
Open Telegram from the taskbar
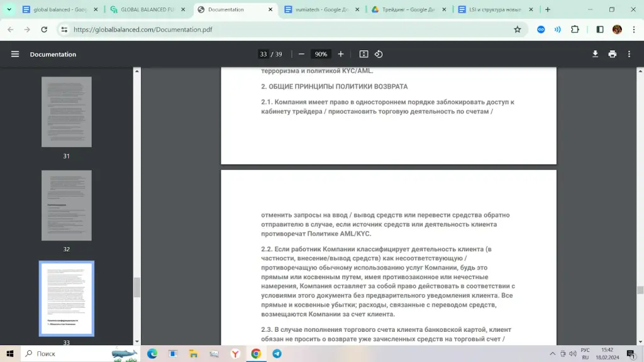coord(277,353)
